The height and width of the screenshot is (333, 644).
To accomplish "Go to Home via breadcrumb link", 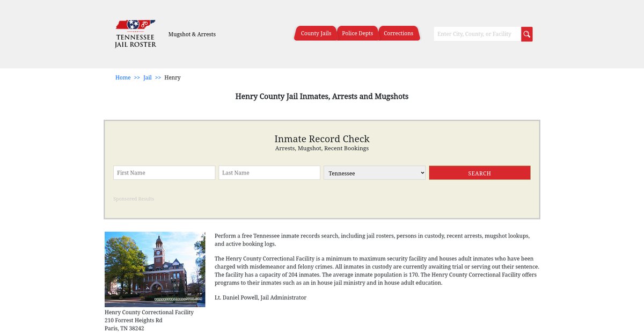I will click(123, 78).
